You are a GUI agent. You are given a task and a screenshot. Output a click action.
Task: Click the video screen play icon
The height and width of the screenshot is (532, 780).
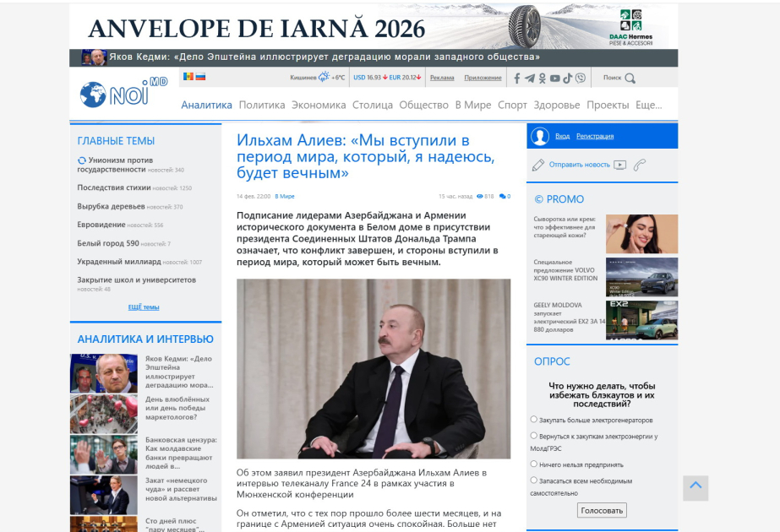pos(620,165)
